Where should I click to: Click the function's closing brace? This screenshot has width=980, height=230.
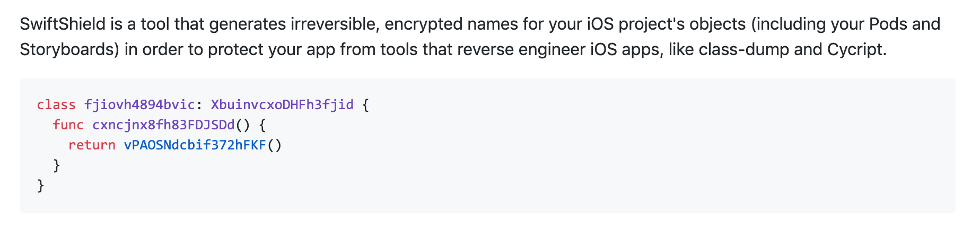click(57, 165)
